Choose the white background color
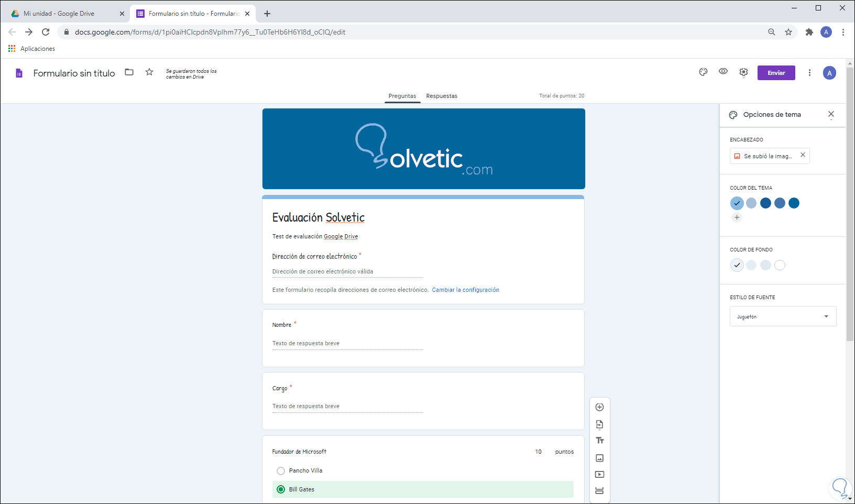 (780, 265)
